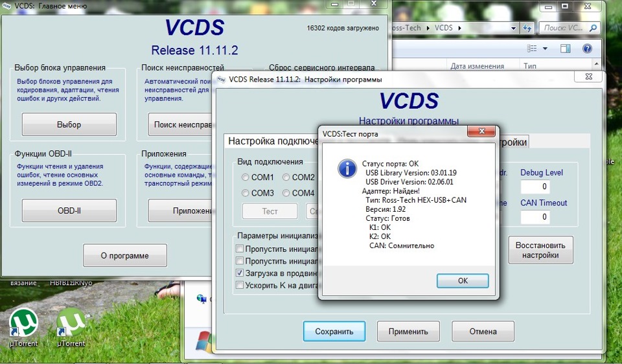Select the COM4 radio button
This screenshot has width=622, height=364.
pos(286,193)
